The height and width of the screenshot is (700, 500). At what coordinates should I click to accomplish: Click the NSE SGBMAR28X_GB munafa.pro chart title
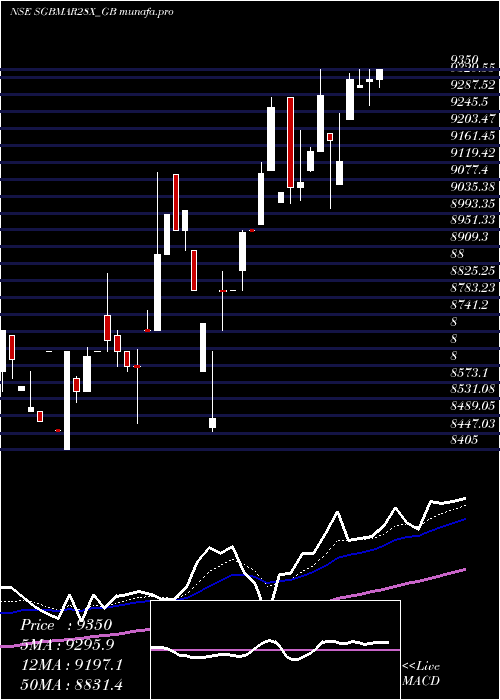(x=91, y=12)
